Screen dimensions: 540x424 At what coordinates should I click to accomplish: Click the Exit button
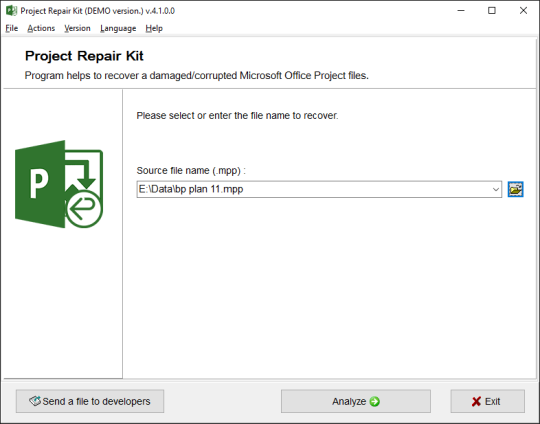pos(488,401)
